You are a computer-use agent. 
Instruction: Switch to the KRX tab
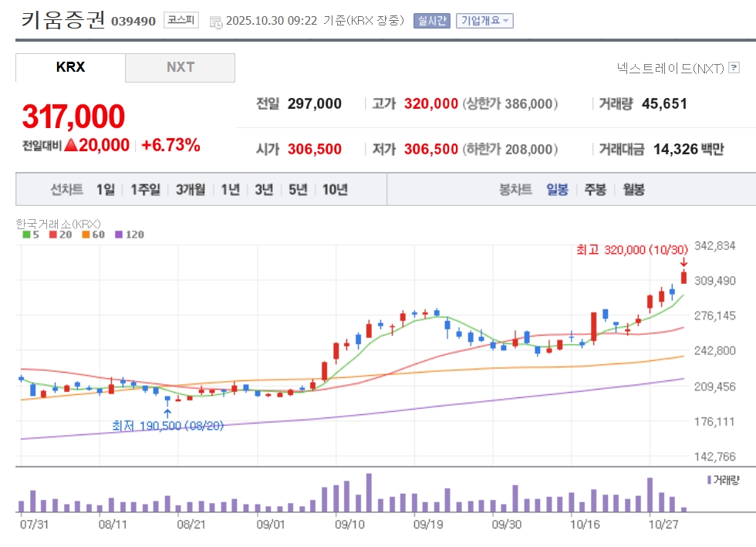pyautogui.click(x=71, y=67)
